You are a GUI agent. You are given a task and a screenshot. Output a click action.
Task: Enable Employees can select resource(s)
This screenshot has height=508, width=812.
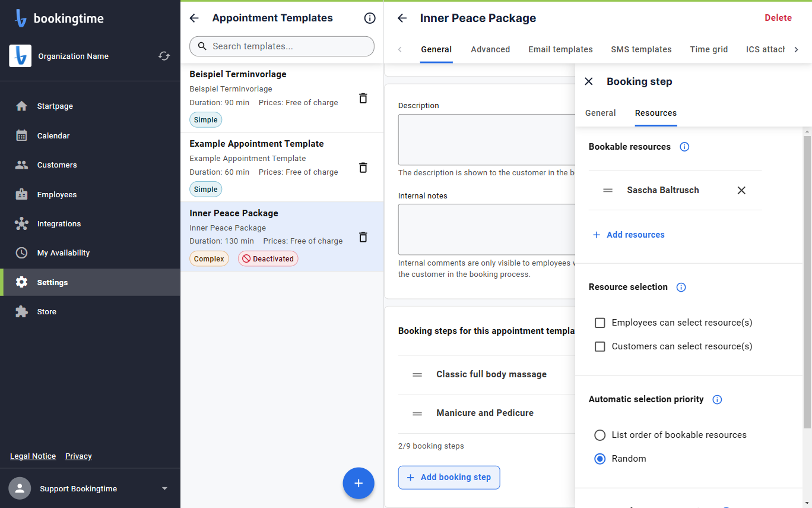(600, 323)
